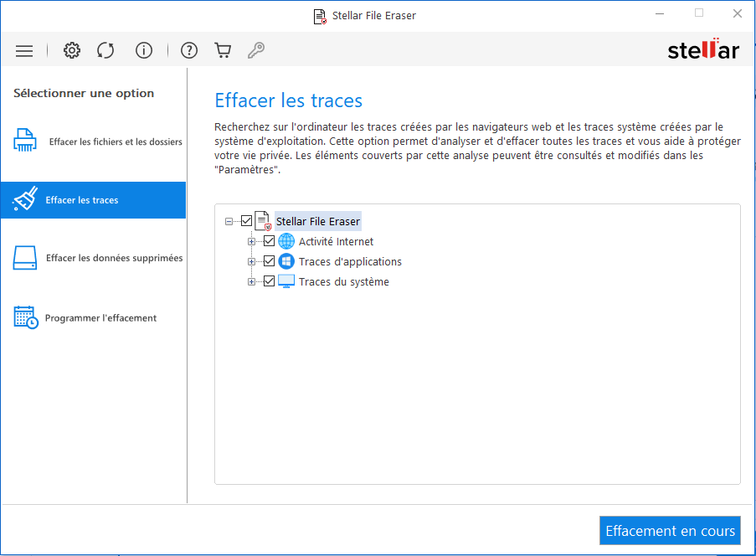
Task: Click the shredder icon for files and folders
Action: tap(25, 141)
